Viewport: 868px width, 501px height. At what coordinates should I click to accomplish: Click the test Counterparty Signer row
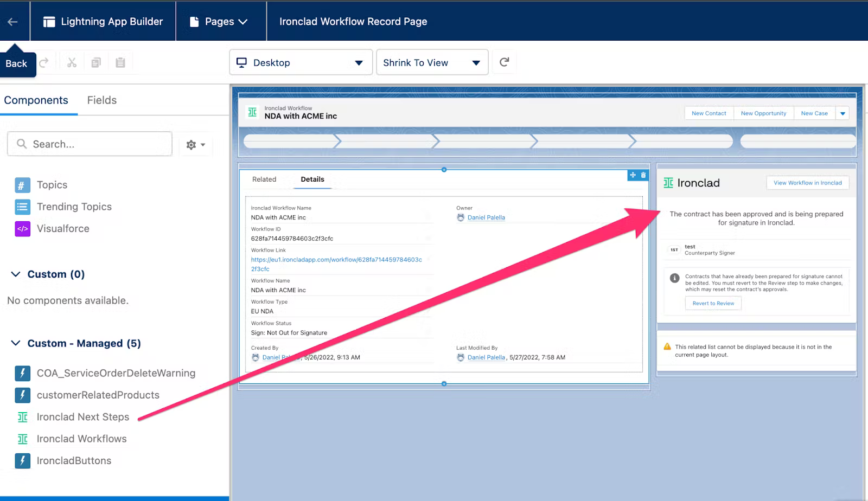point(756,249)
